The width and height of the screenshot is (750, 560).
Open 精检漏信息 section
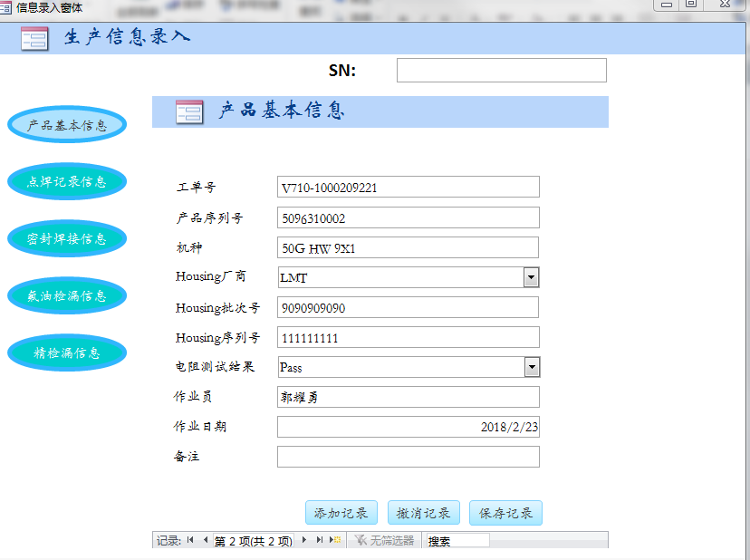[67, 352]
